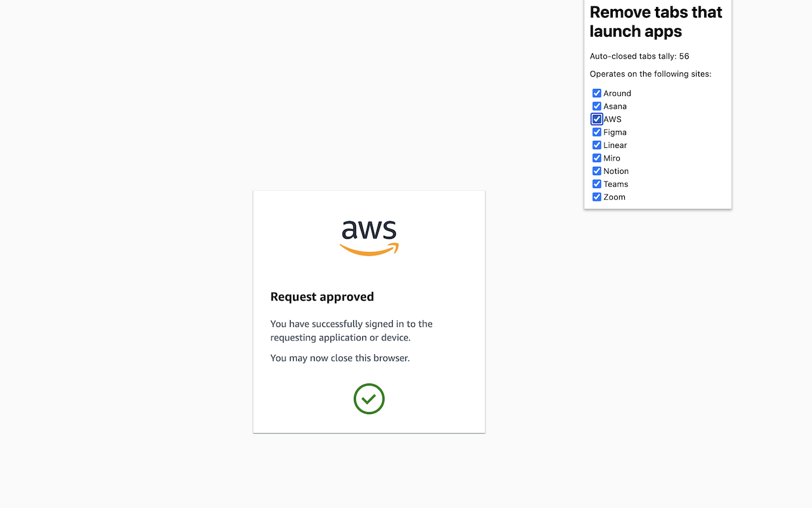
Task: Click the "Auto-closed tabs tally: 56" text
Action: click(639, 57)
